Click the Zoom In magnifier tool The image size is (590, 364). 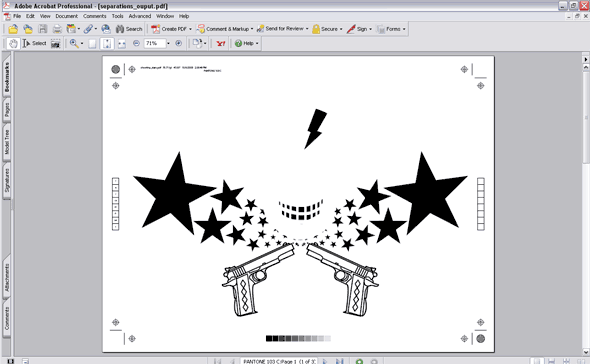click(x=74, y=44)
